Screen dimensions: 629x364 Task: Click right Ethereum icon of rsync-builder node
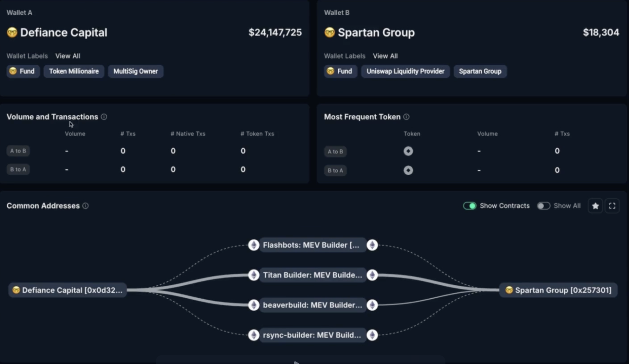[372, 335]
